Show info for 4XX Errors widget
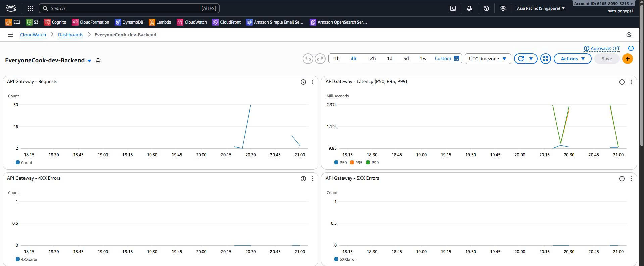Image resolution: width=644 pixels, height=266 pixels. 303,179
